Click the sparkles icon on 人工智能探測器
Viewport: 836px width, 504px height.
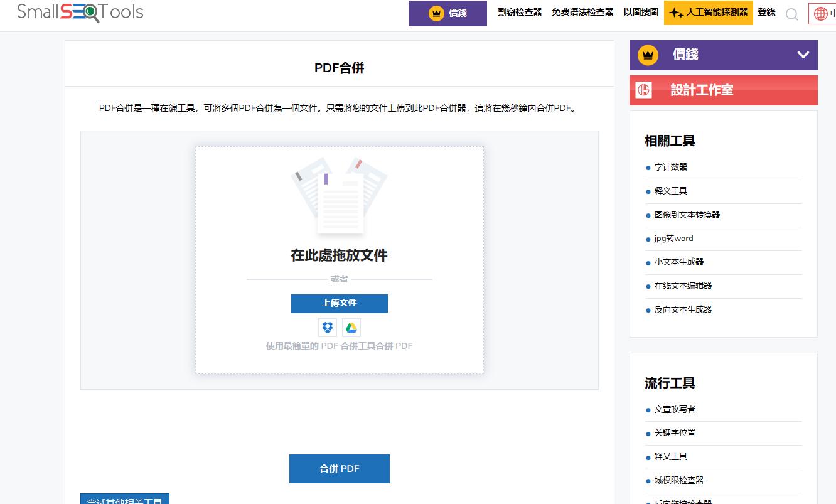coord(677,11)
